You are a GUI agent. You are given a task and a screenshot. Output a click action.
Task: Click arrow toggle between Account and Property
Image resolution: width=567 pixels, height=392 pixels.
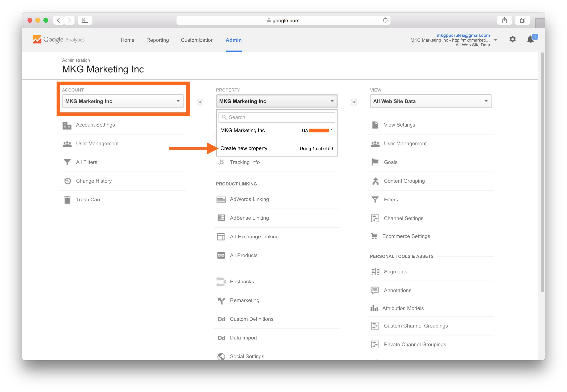pyautogui.click(x=200, y=102)
